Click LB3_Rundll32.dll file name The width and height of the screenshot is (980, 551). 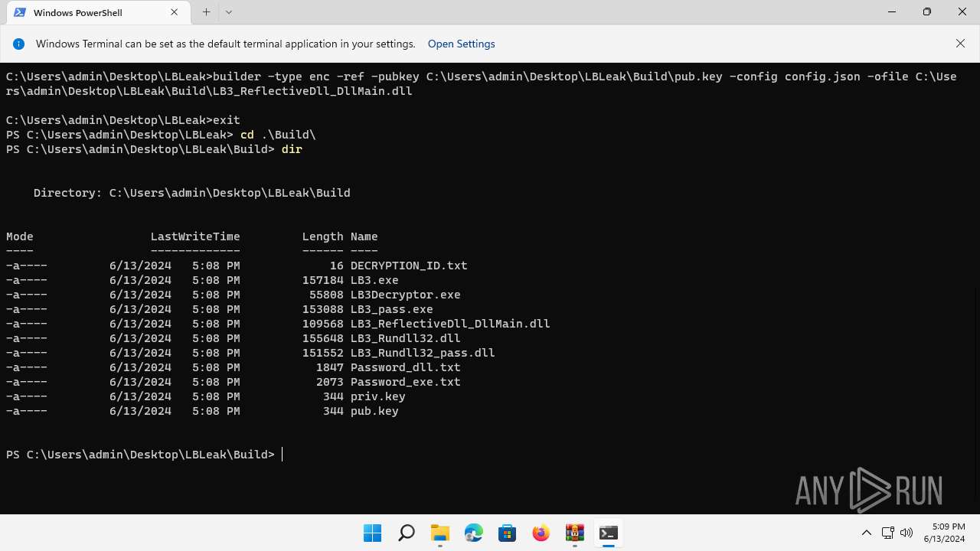pyautogui.click(x=406, y=338)
